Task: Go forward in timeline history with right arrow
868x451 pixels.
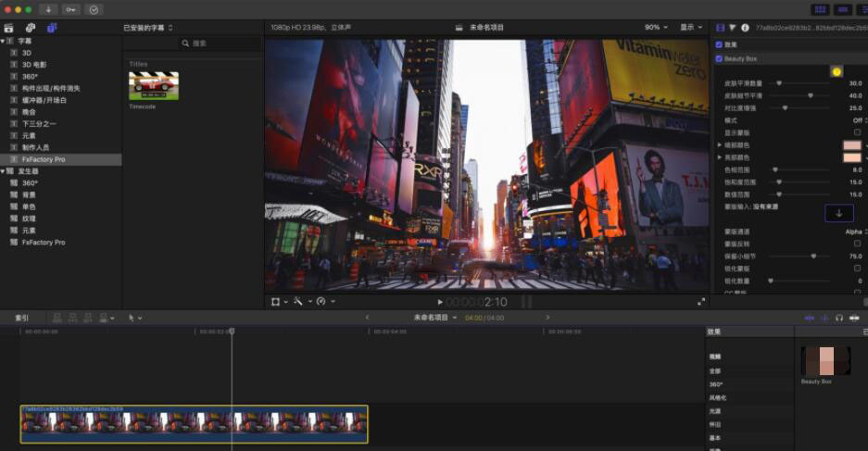Action: (x=547, y=318)
